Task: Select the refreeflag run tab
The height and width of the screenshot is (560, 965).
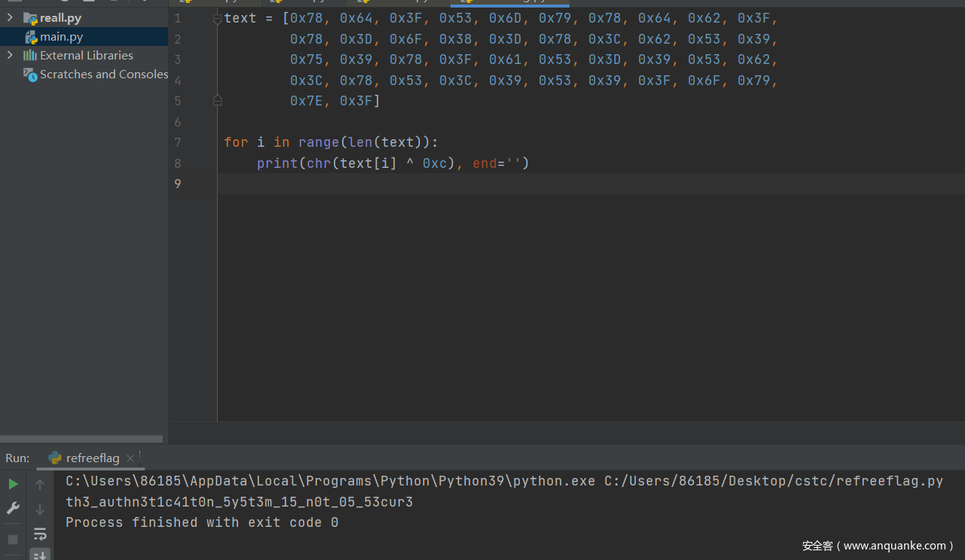Action: [x=92, y=458]
